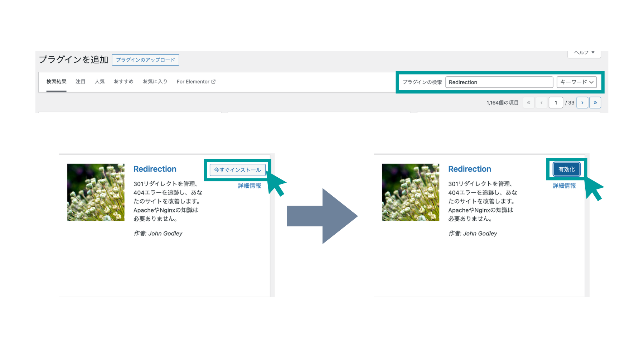Click the / 33 total pages text
This screenshot has height=350, width=644.
click(570, 103)
